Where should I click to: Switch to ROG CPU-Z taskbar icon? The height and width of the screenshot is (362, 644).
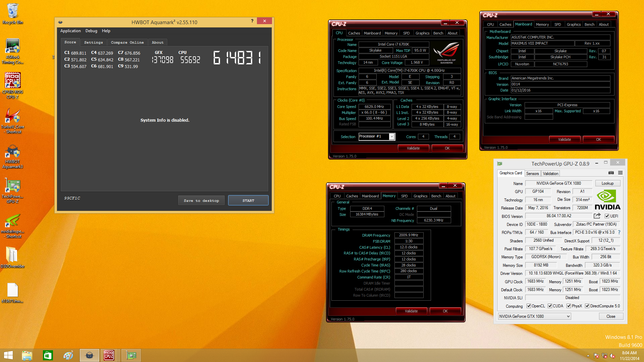(109, 355)
